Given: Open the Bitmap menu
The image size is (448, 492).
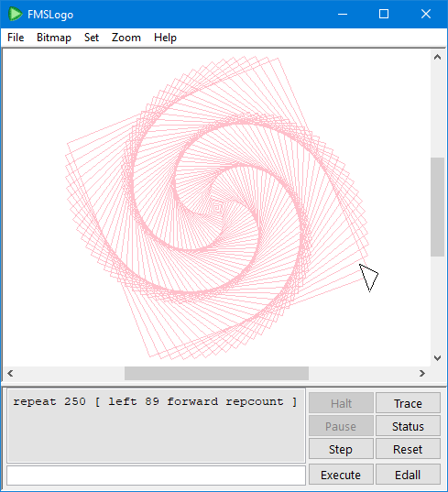Looking at the screenshot, I should (x=54, y=38).
